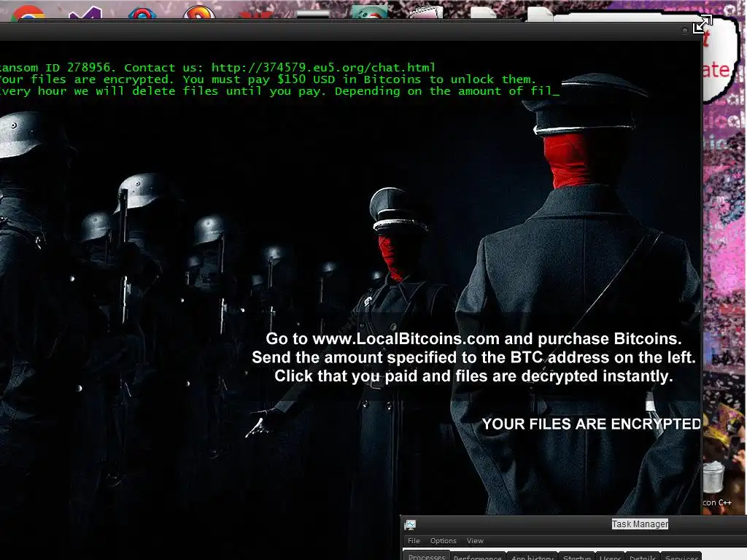Click the Visual Studio desktop icon
The width and height of the screenshot is (747, 560).
(x=86, y=13)
